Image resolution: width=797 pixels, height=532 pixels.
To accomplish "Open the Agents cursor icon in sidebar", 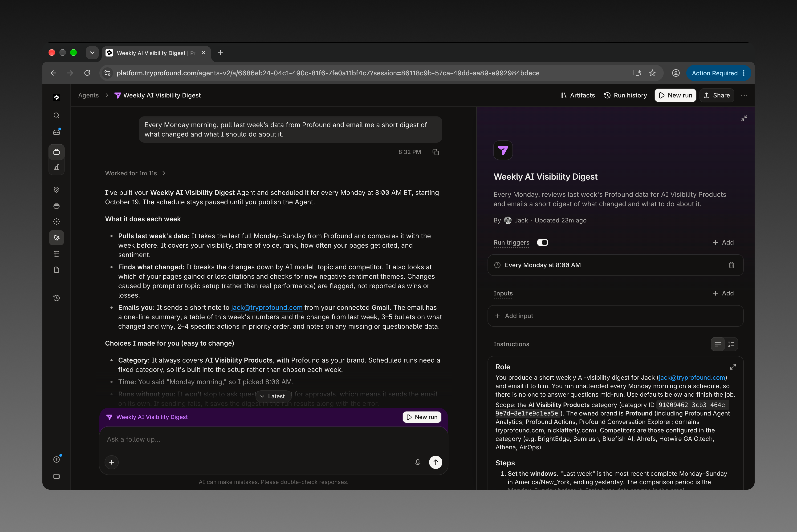I will tap(56, 238).
